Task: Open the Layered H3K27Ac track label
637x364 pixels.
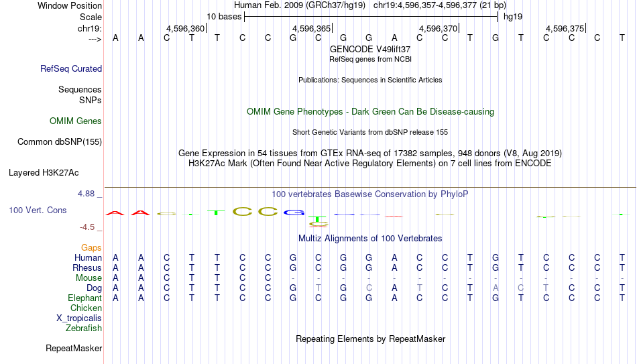Action: coord(44,173)
